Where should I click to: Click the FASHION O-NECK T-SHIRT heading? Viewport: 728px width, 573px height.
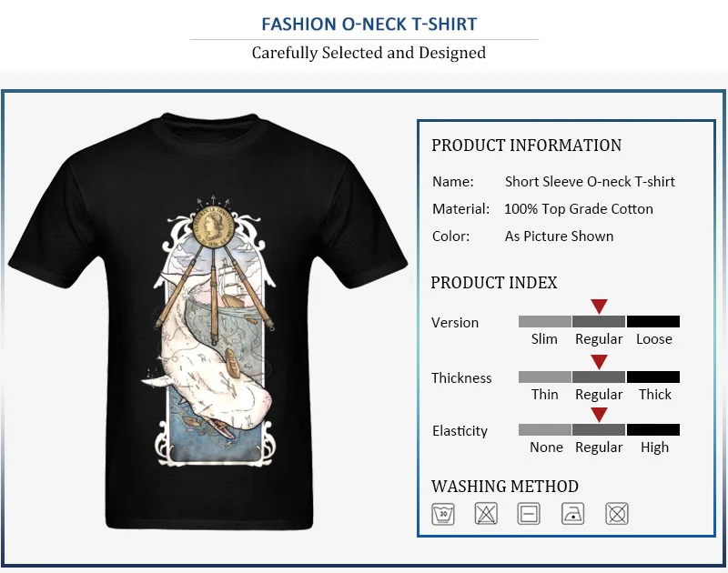click(x=369, y=25)
